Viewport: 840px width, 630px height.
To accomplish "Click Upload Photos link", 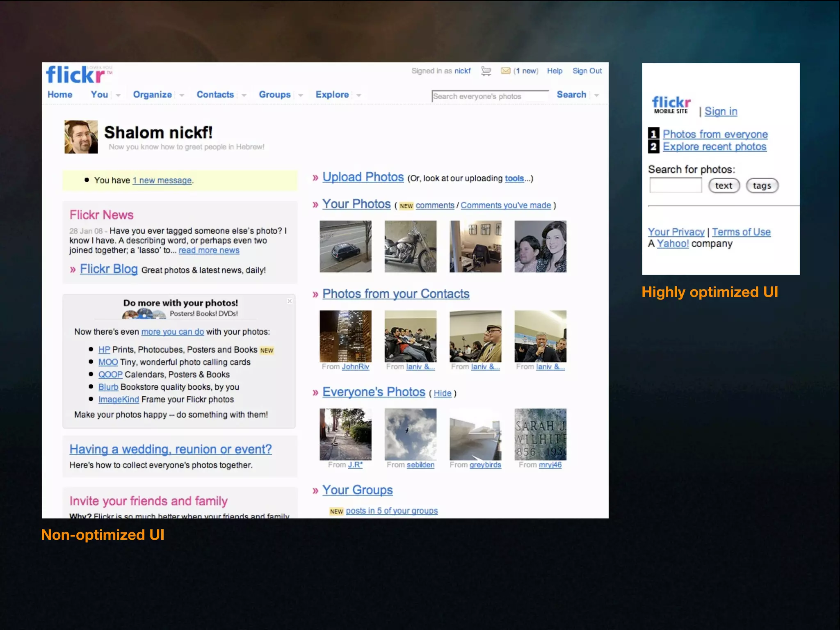I will [363, 177].
